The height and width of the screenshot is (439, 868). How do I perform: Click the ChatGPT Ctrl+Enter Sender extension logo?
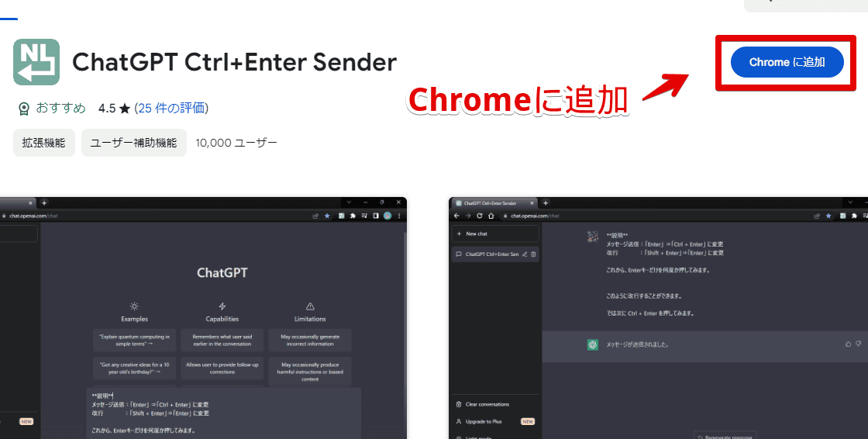coord(36,62)
